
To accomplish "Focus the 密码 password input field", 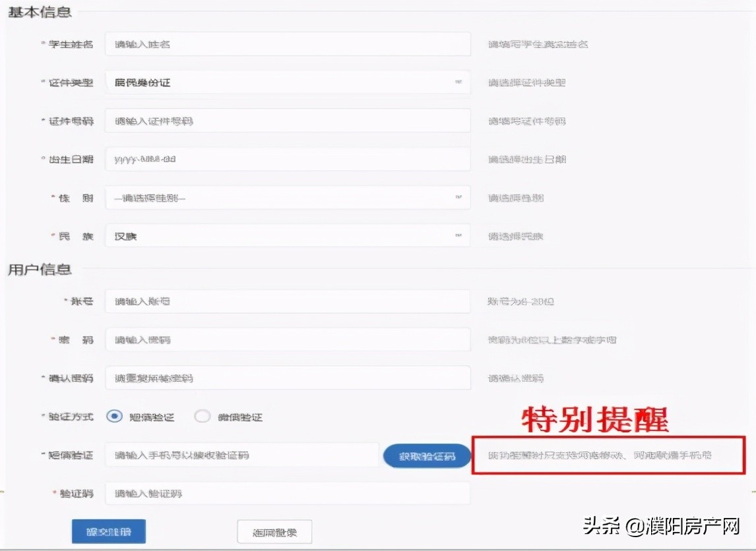I will click(x=288, y=339).
